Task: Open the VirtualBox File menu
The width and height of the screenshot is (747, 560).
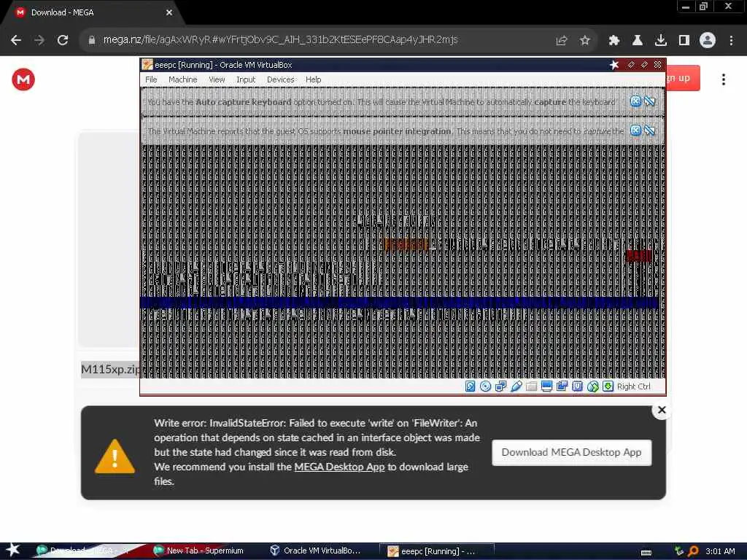Action: point(151,79)
